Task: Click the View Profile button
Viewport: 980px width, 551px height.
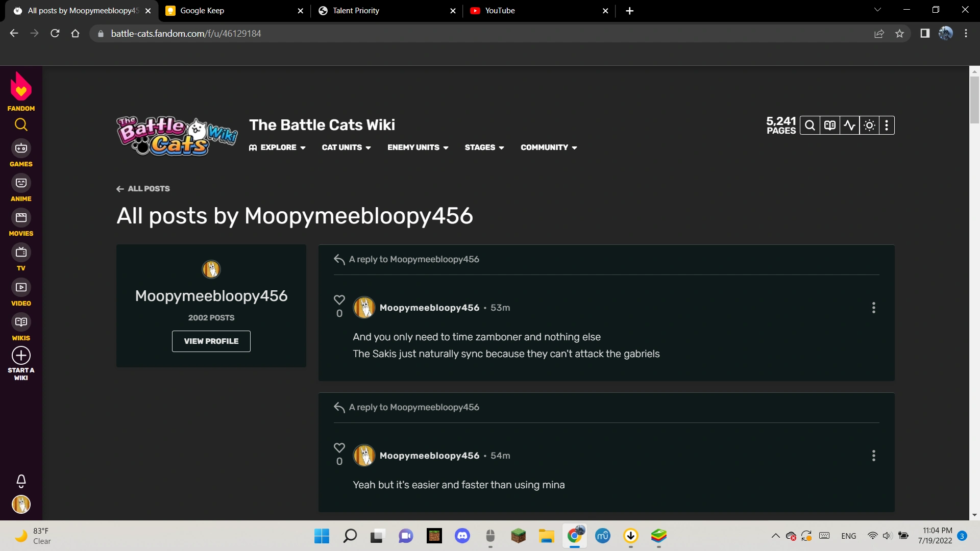Action: click(211, 341)
